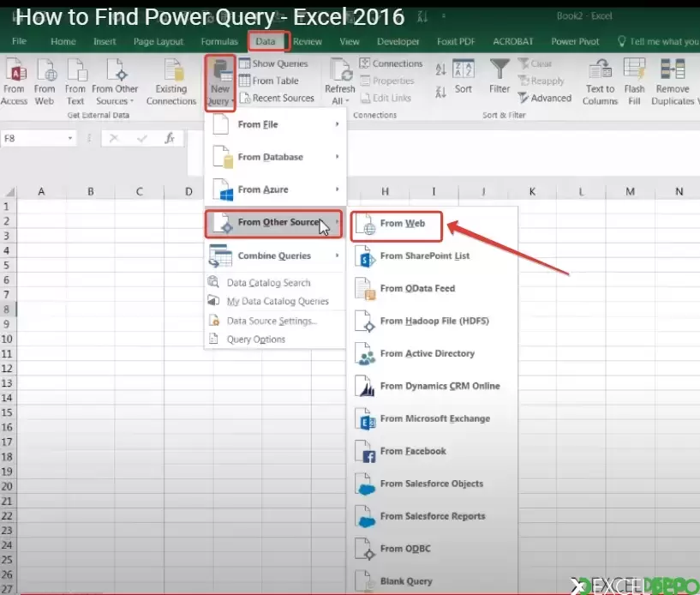
Task: Click the insert function fx icon
Action: pyautogui.click(x=170, y=139)
